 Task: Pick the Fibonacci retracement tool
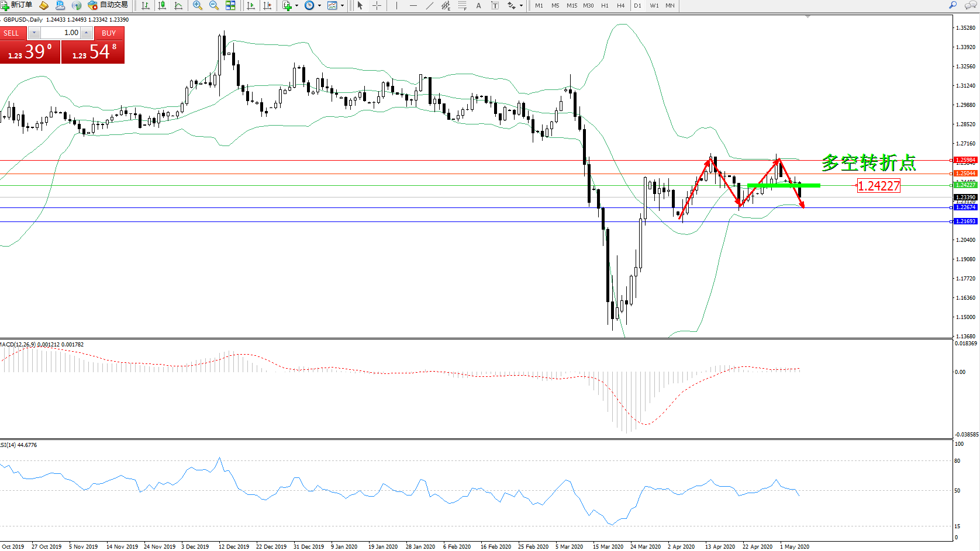point(463,5)
